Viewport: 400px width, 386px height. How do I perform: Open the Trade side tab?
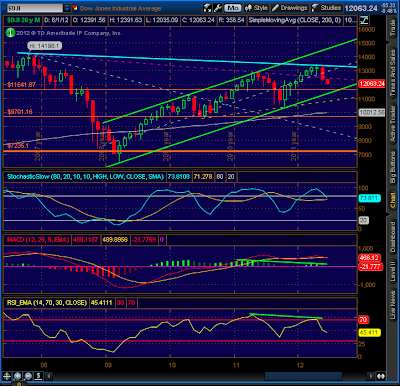coord(393,27)
